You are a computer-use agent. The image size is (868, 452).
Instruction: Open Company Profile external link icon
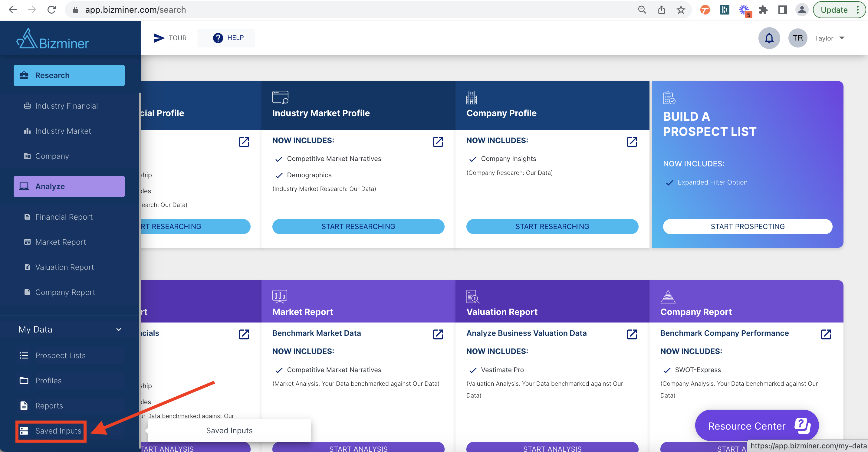[x=632, y=142]
